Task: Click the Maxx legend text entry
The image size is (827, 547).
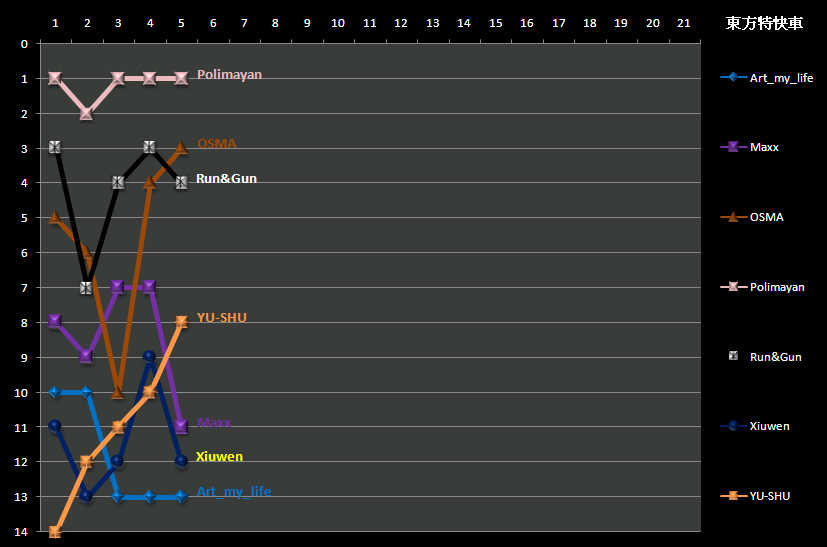Action: click(764, 147)
